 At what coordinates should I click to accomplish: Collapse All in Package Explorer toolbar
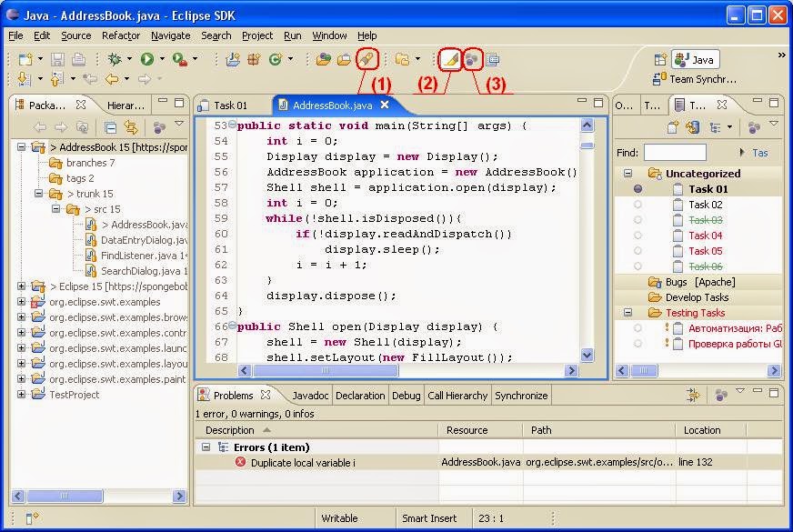[x=110, y=127]
